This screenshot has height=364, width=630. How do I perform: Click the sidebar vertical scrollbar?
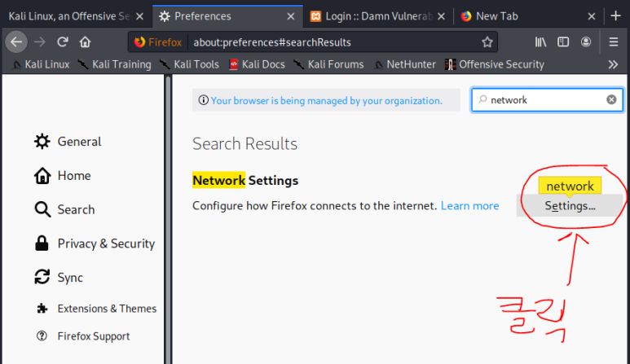[x=168, y=219]
